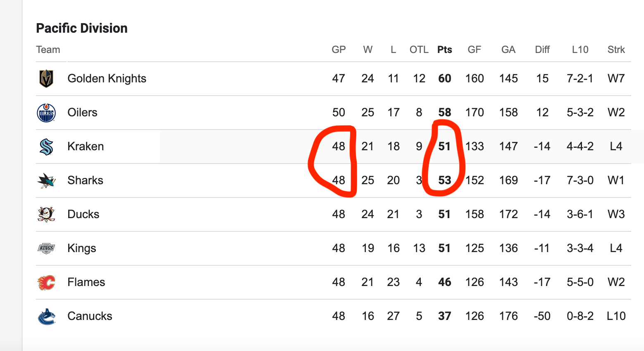Open the Kraken team link

coord(86,147)
